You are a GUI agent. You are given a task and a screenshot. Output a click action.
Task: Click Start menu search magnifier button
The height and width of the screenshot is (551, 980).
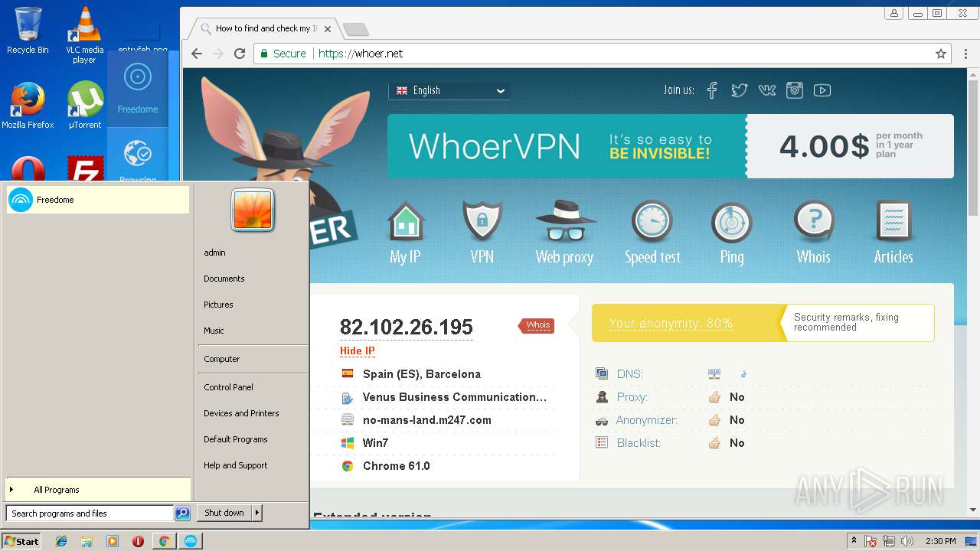pyautogui.click(x=182, y=514)
